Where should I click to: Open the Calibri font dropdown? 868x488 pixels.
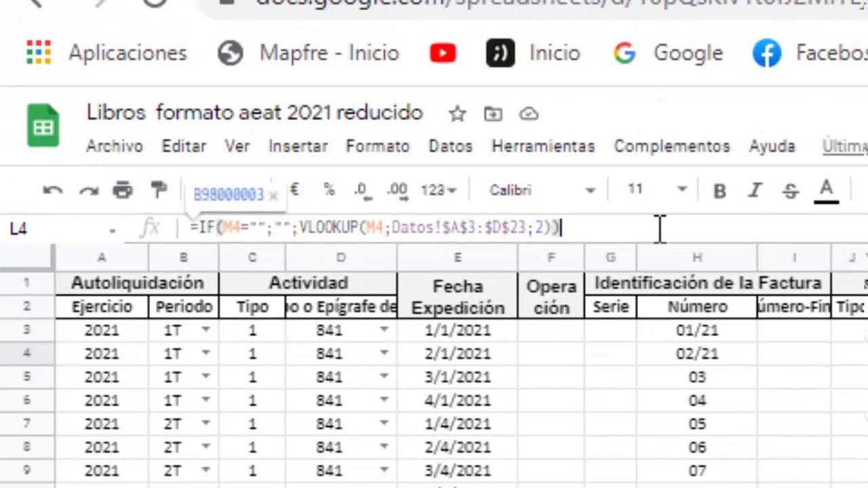tap(542, 190)
